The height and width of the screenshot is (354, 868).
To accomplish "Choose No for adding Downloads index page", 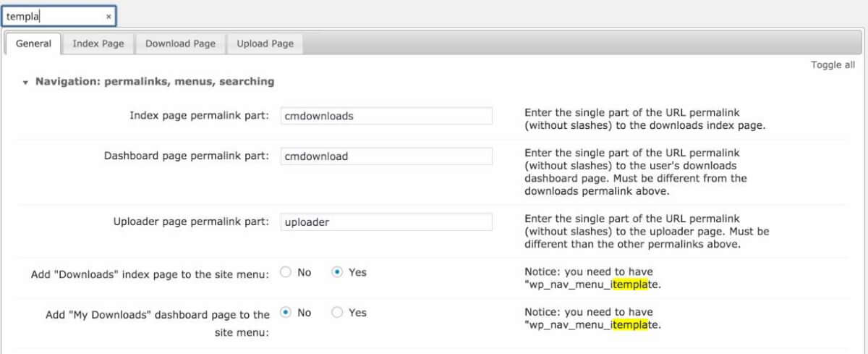I will [286, 272].
